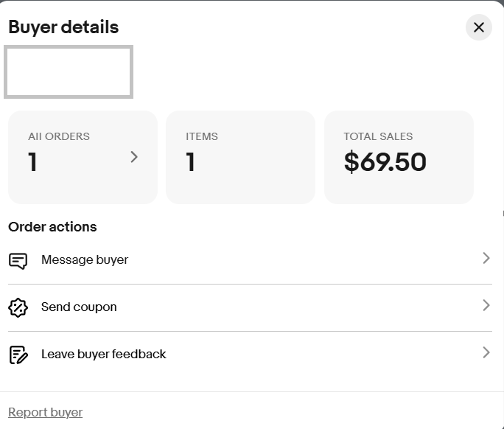Open Message buyer via its right chevron
The width and height of the screenshot is (504, 429).
[486, 258]
